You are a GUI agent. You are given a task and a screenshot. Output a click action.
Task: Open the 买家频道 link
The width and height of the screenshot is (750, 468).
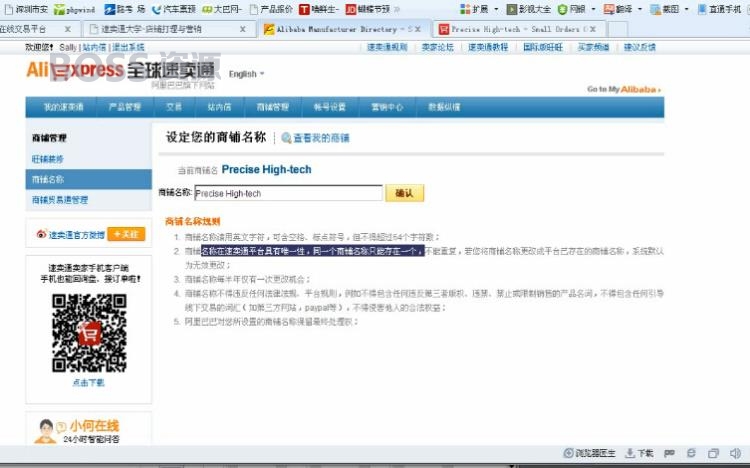(x=594, y=47)
